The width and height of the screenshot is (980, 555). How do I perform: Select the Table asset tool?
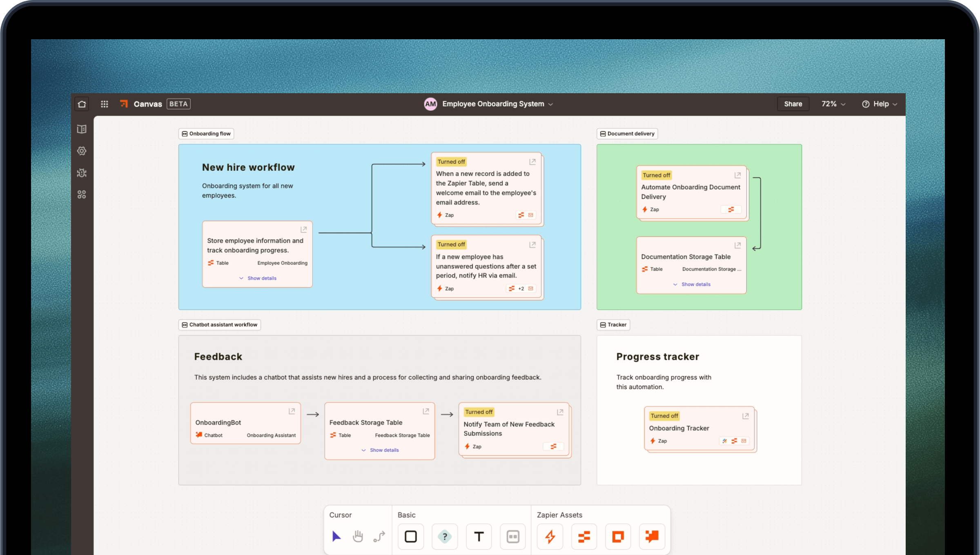pos(584,537)
